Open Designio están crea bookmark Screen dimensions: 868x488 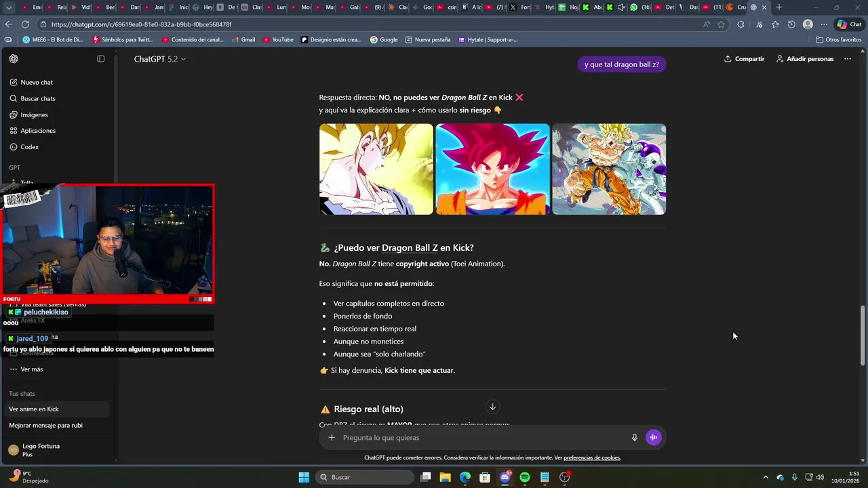pyautogui.click(x=331, y=40)
